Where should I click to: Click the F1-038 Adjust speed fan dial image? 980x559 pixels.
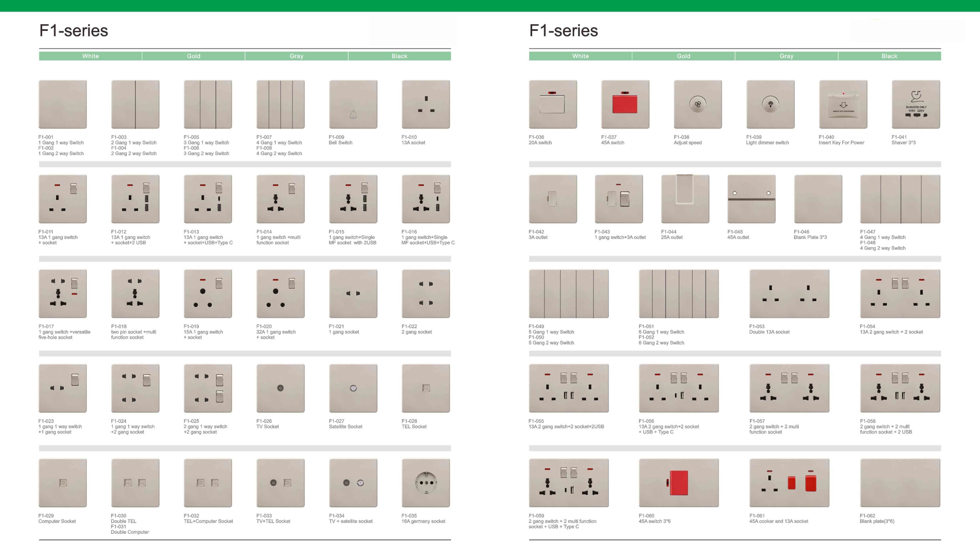698,104
